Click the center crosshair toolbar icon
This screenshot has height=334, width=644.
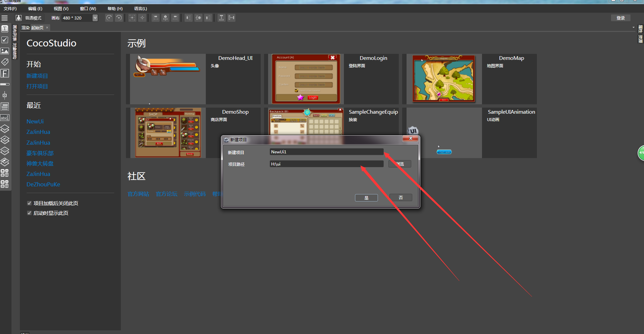pos(142,18)
